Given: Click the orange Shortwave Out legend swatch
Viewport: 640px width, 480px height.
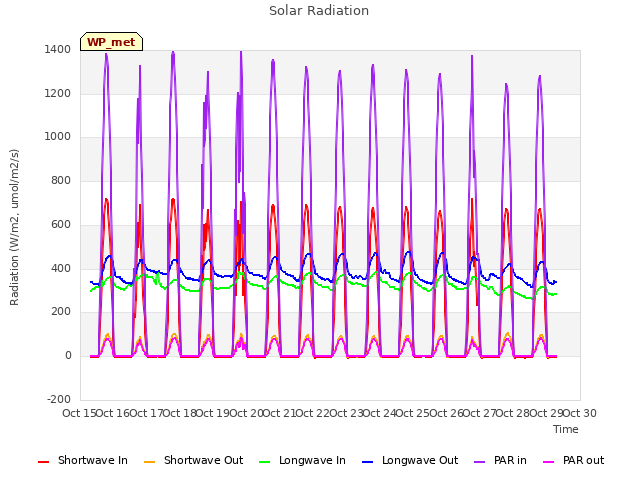Looking at the screenshot, I should click(x=149, y=462).
